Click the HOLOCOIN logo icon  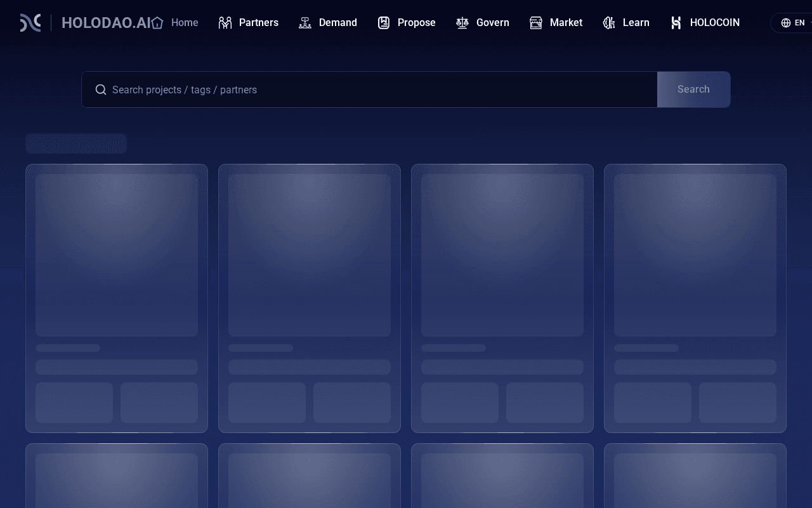click(x=676, y=23)
